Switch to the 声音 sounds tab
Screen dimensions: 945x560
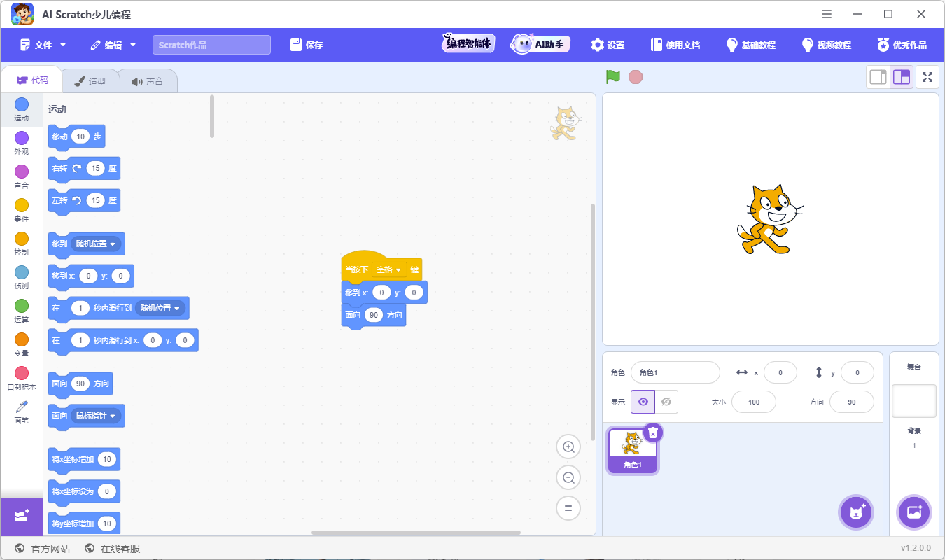[x=147, y=81]
